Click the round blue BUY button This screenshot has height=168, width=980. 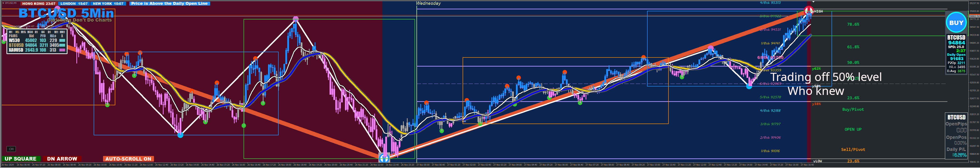(956, 23)
